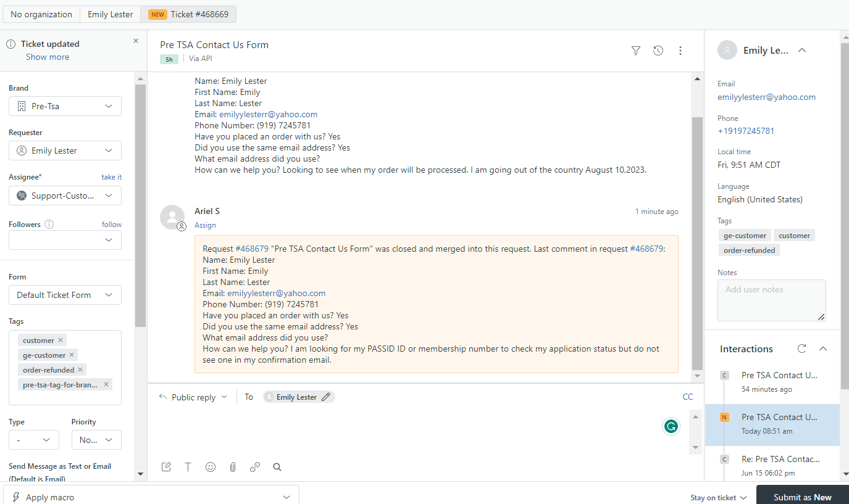
Task: Open the conversation filter icon
Action: (x=636, y=51)
